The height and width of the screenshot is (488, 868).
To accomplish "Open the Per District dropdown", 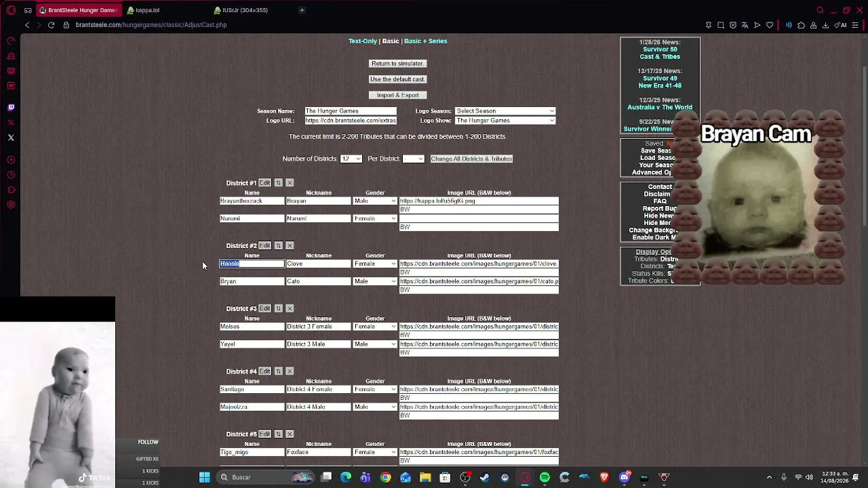I will pos(414,159).
